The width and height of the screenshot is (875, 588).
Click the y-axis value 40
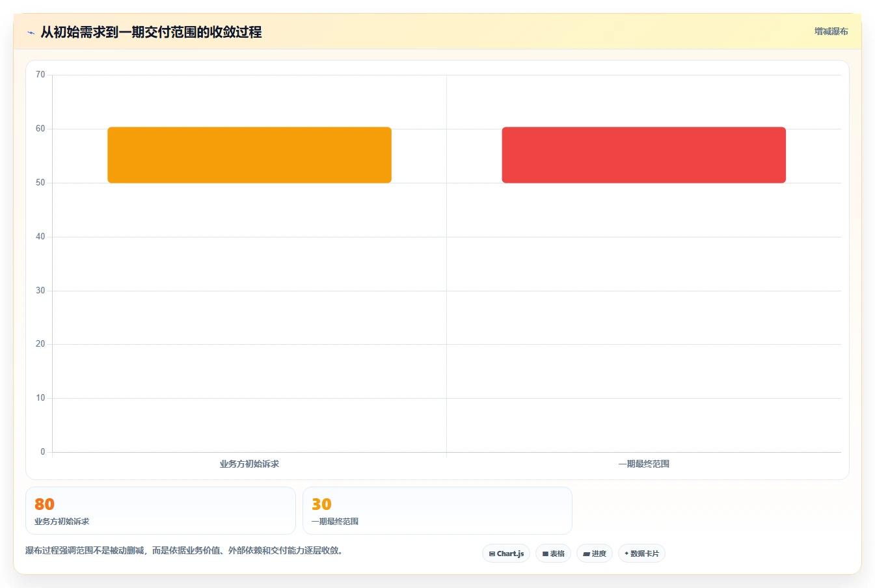(40, 237)
